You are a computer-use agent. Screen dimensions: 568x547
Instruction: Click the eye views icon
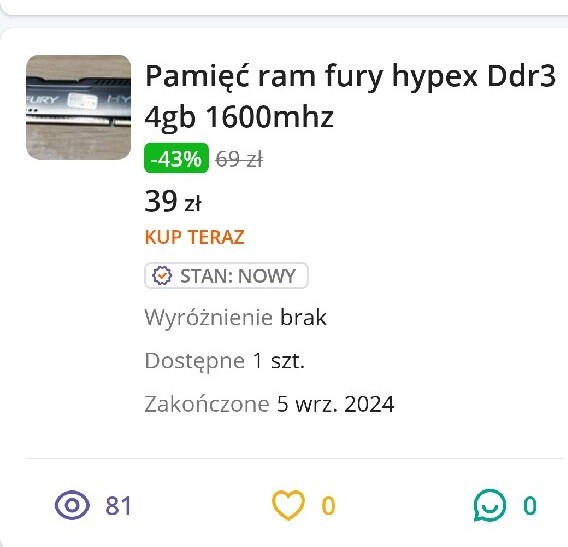[x=72, y=505]
